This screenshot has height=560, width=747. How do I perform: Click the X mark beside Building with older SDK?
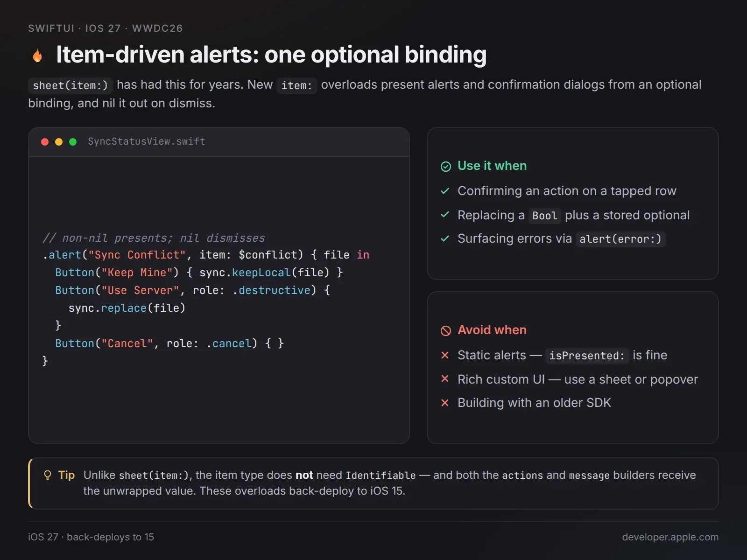pyautogui.click(x=445, y=403)
